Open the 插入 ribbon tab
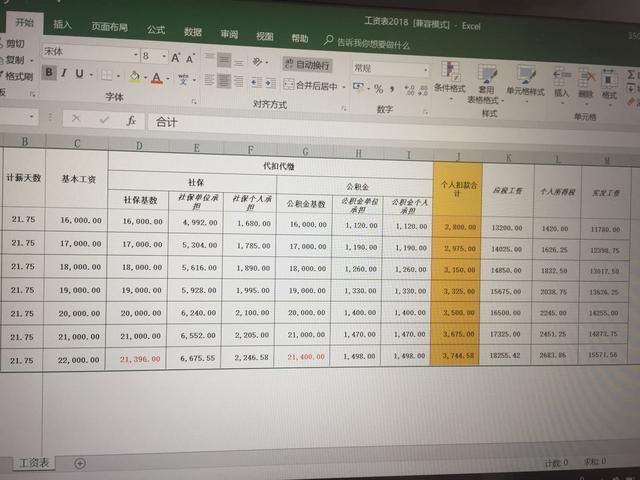 point(62,24)
